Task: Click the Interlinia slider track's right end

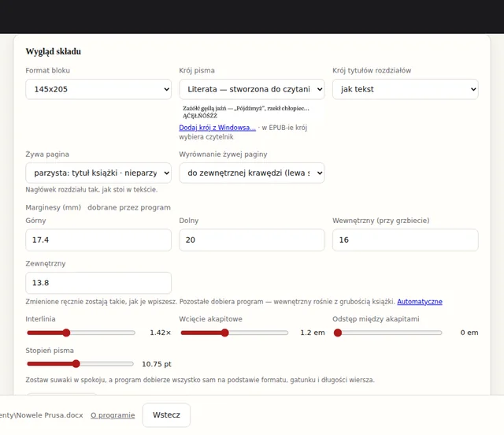Action: point(133,333)
